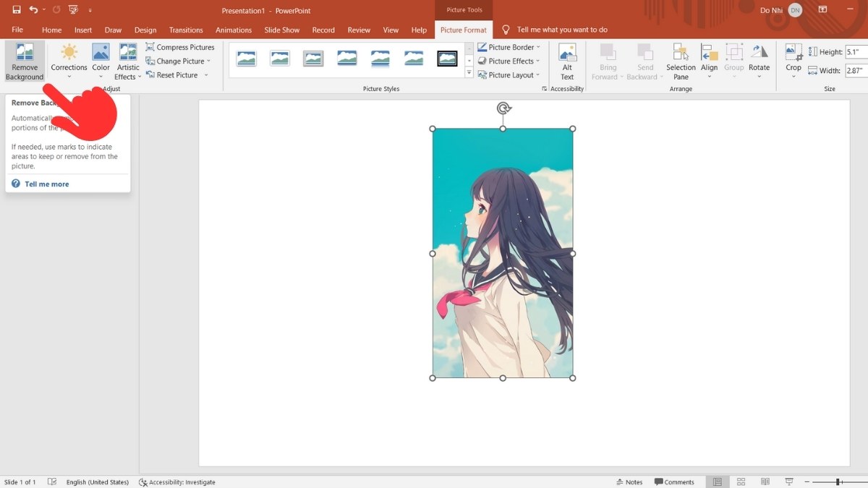Click the Change Picture command
The image size is (868, 488).
point(179,61)
